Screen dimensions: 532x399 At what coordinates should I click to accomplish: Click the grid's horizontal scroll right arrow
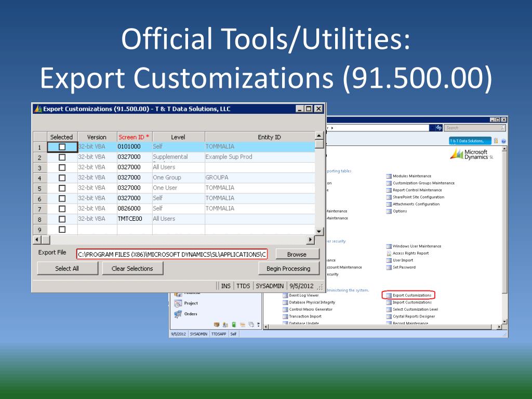click(310, 240)
